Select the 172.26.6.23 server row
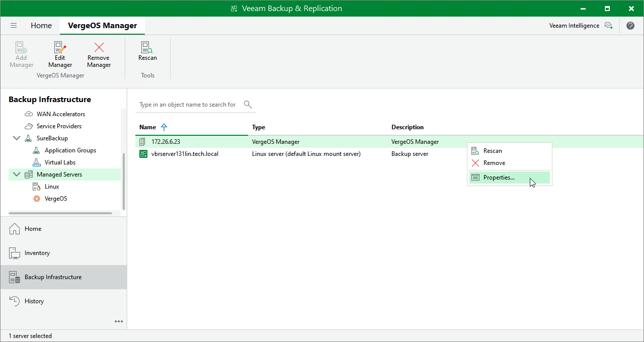 (389, 142)
